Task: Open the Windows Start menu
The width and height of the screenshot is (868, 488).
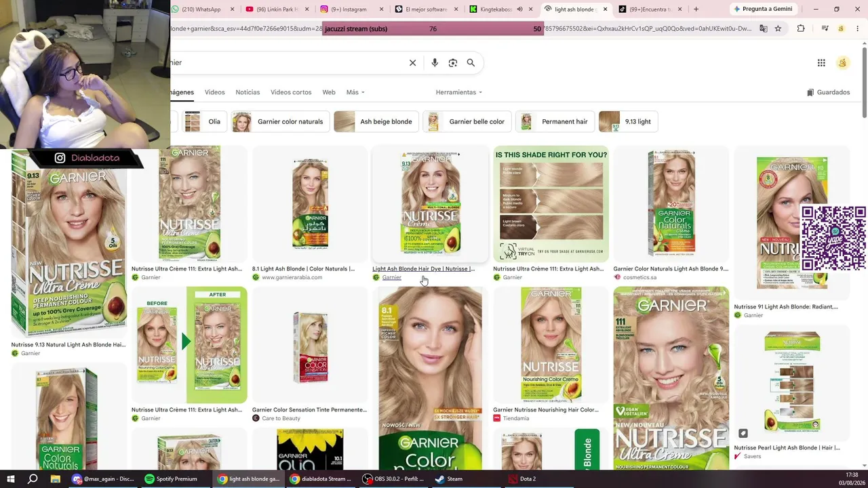Action: click(x=12, y=479)
